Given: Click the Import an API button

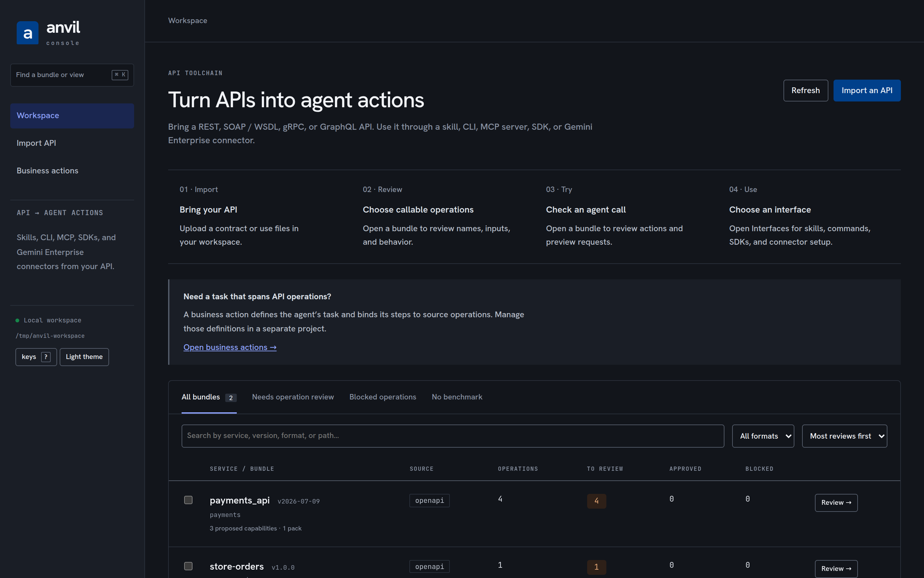Looking at the screenshot, I should click(x=867, y=91).
